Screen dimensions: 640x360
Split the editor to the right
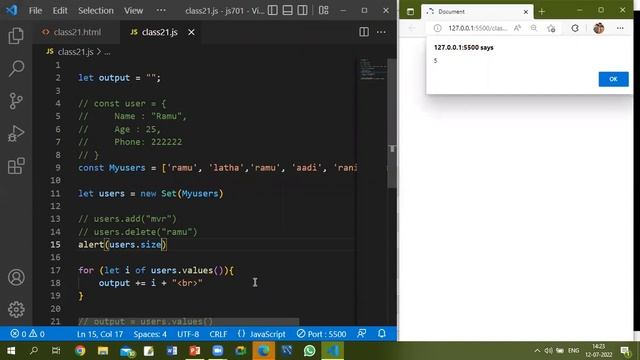point(364,32)
